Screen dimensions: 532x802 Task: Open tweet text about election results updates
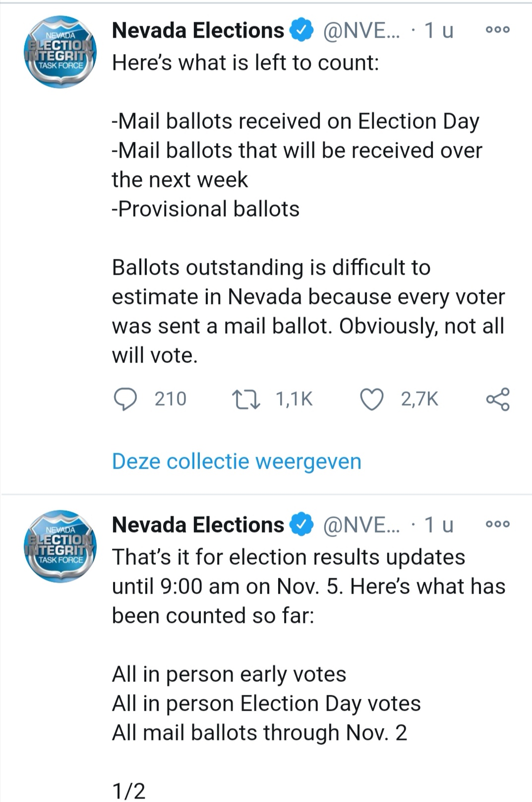pyautogui.click(x=308, y=586)
